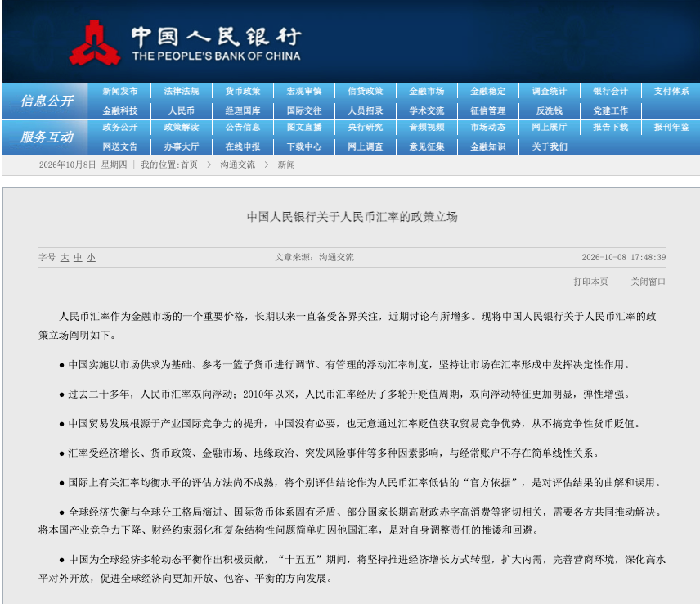Click the date 2026年10月8日 星期四
The width and height of the screenshot is (700, 604).
[83, 165]
